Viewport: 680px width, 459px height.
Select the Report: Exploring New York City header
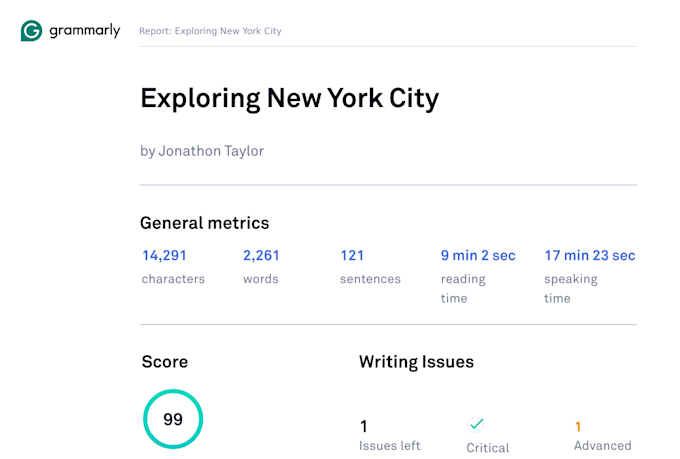210,31
